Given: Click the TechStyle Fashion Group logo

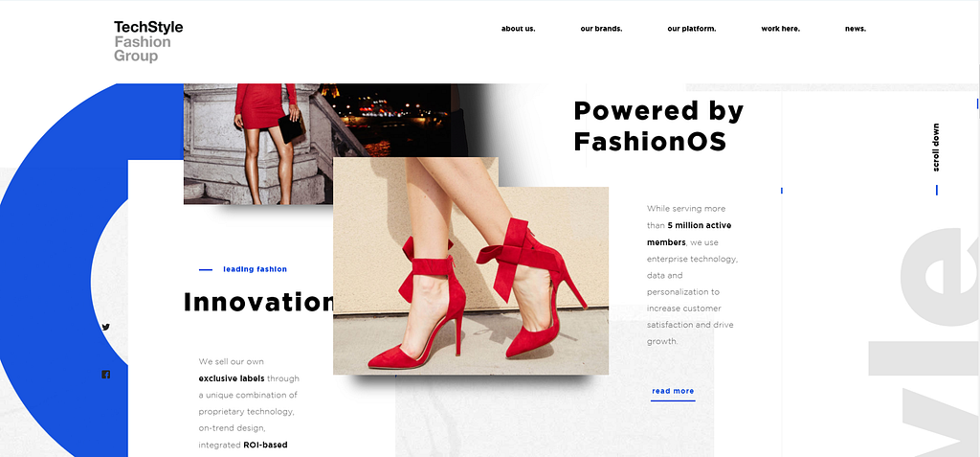Looking at the screenshot, I should (x=148, y=41).
